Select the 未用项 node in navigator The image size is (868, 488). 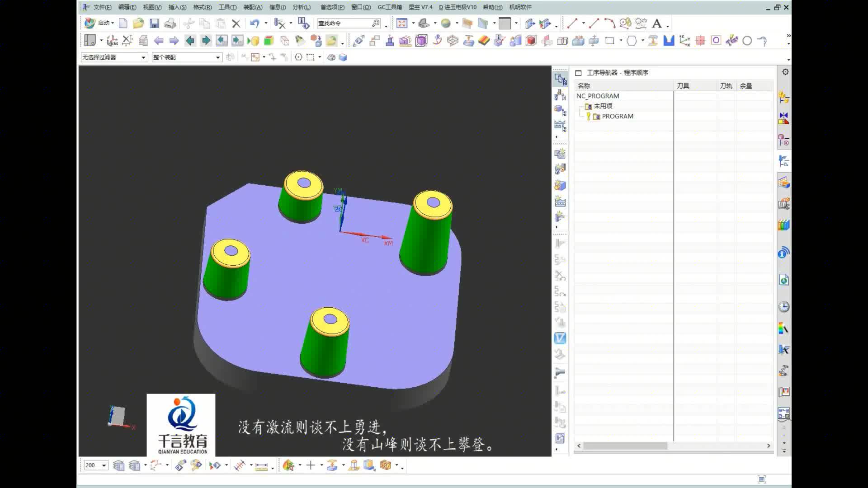point(603,106)
